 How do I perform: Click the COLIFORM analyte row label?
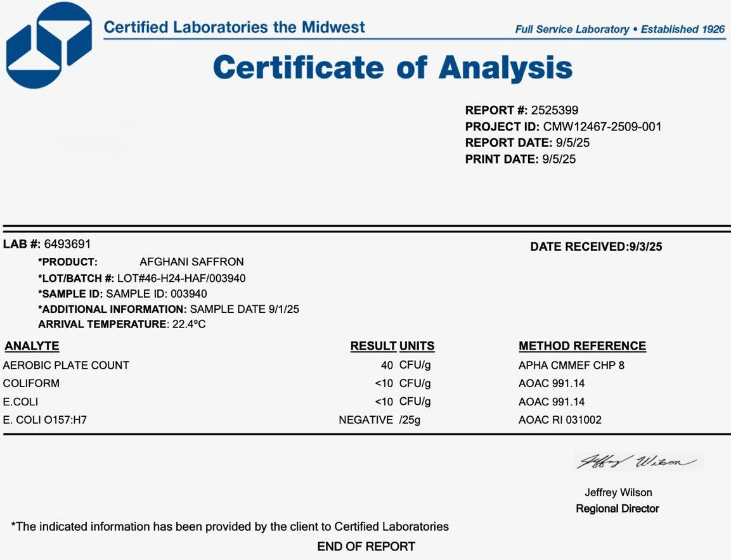coord(31,383)
